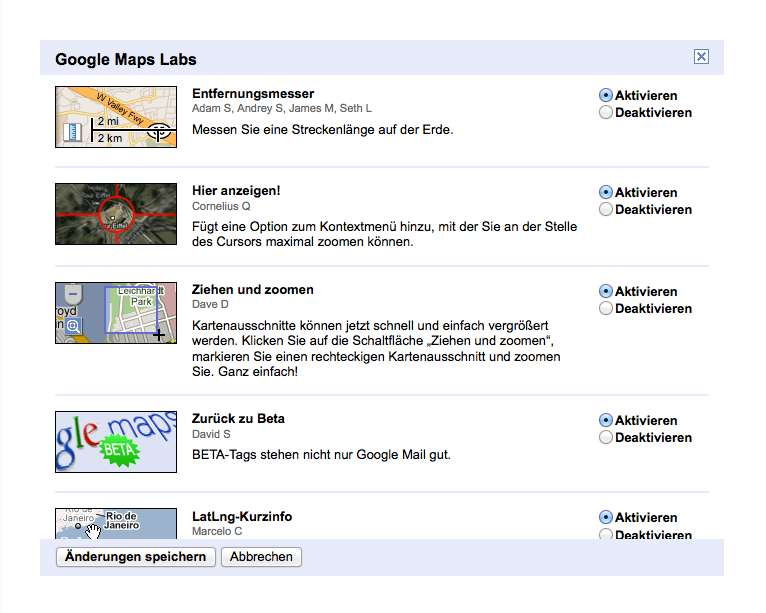Viewport: 766px width, 613px height.
Task: Disable the Ziehen und zoomen feature
Action: (x=606, y=309)
